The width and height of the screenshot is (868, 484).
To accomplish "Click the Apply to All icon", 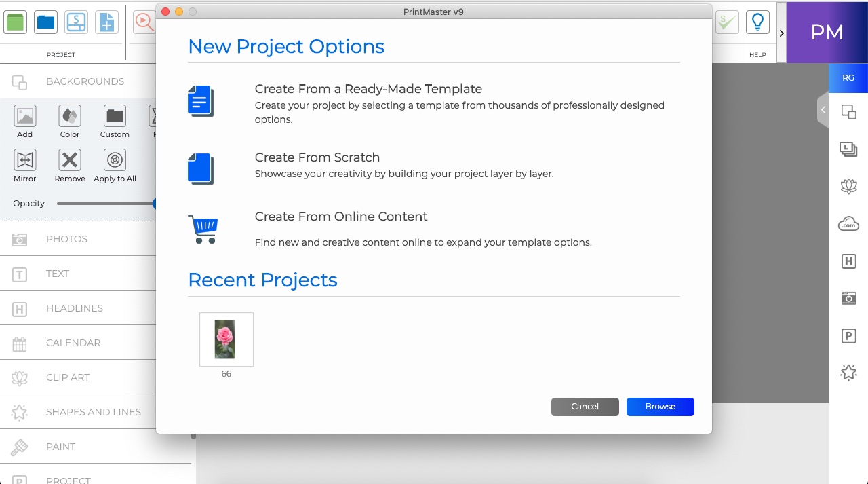I will 115,160.
